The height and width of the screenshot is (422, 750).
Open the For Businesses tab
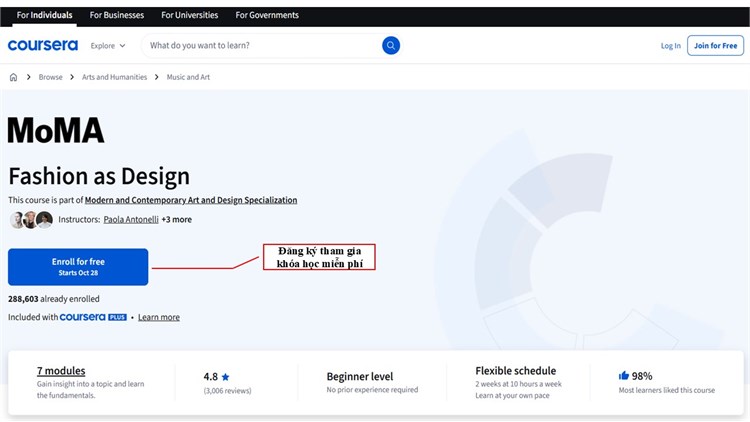pyautogui.click(x=117, y=15)
